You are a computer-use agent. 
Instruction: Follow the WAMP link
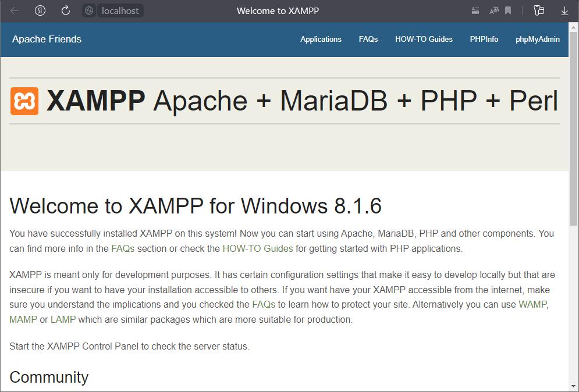click(x=534, y=304)
